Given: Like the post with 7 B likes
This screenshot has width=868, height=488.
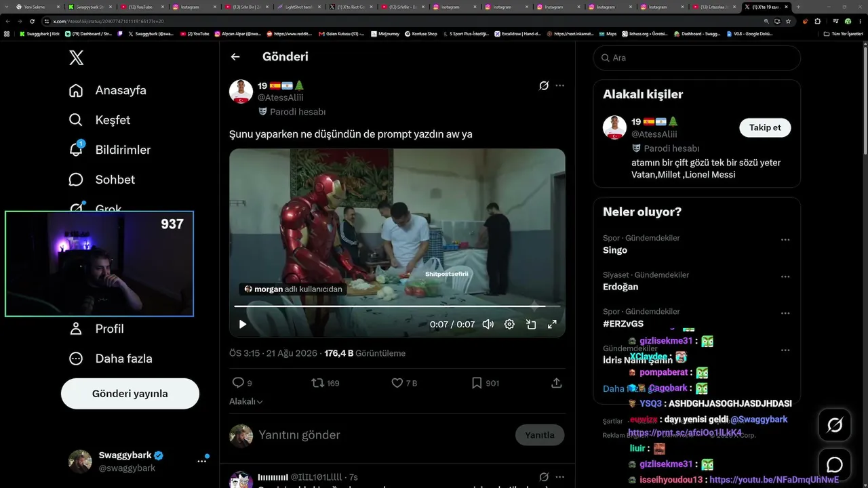Looking at the screenshot, I should click(x=404, y=383).
